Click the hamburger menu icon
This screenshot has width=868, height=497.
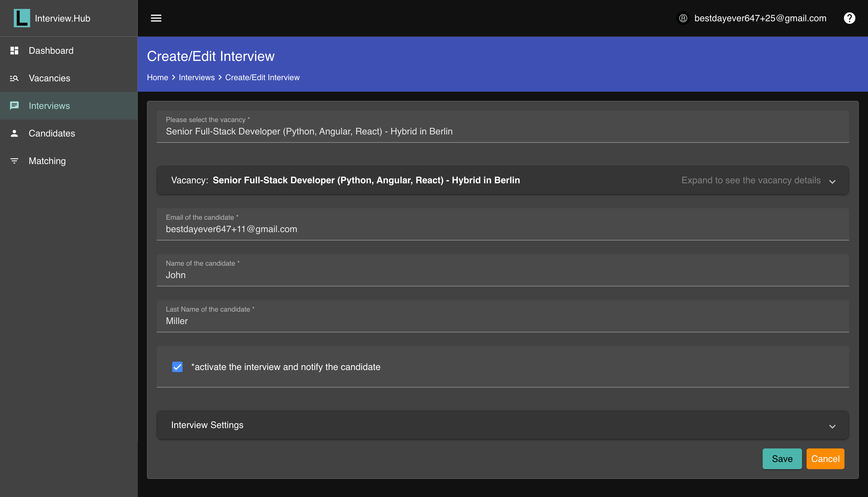coord(156,18)
